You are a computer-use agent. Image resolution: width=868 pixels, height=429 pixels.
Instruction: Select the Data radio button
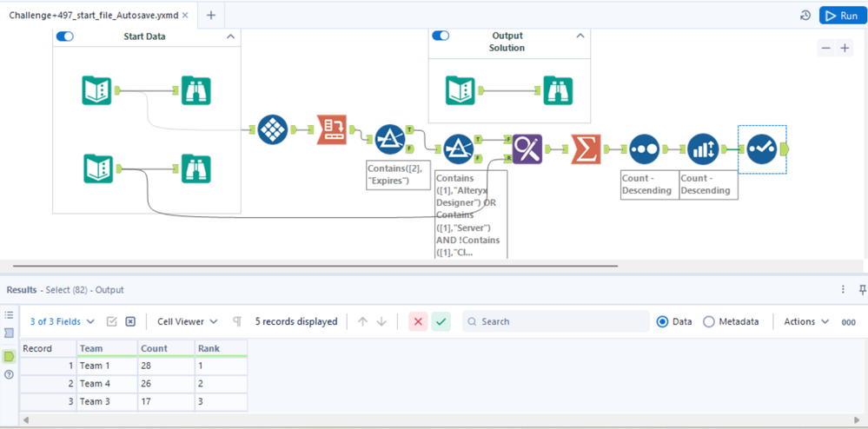(662, 321)
